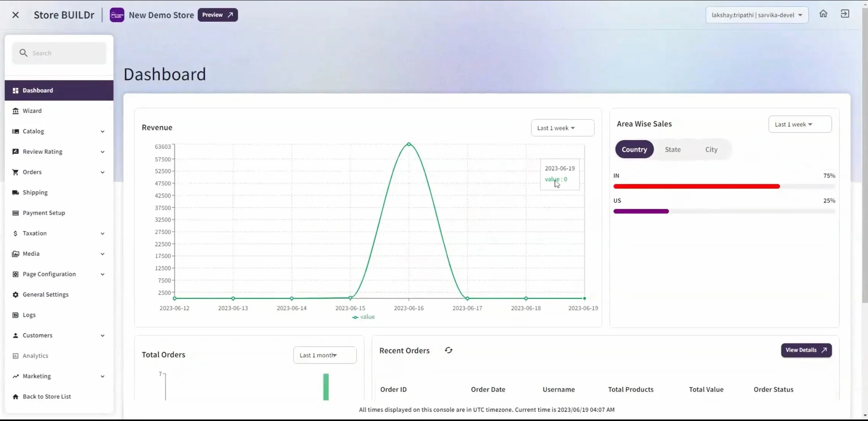Expand the Page Configuration chevron
Screen dimensions: 868x421
[x=102, y=274]
